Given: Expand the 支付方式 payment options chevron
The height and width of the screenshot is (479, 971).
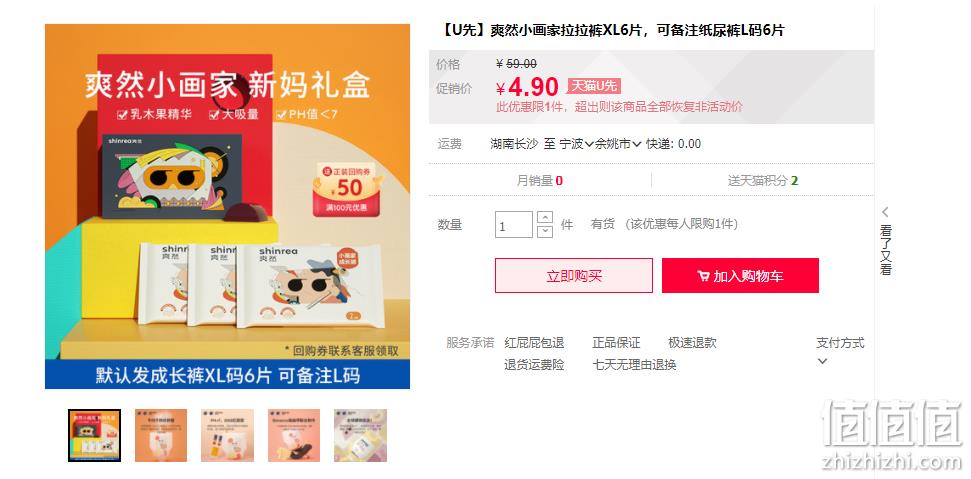Looking at the screenshot, I should pos(822,361).
